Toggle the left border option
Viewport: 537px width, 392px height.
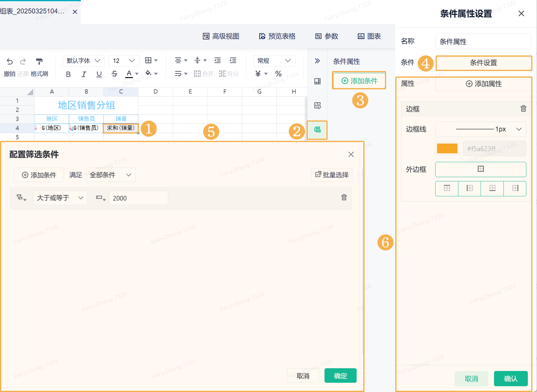click(470, 188)
